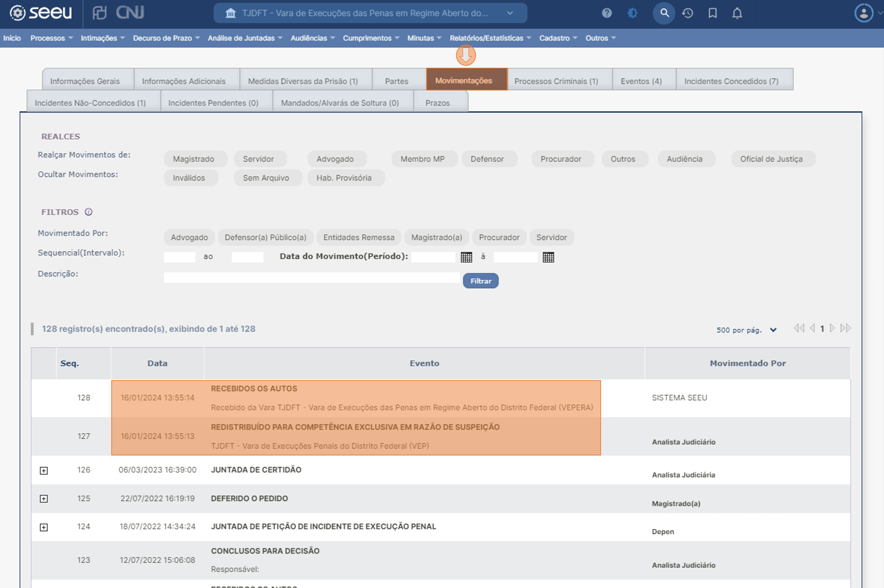This screenshot has width=884, height=588.
Task: Toggle hiding Sem Arquivo movements
Action: pos(268,178)
